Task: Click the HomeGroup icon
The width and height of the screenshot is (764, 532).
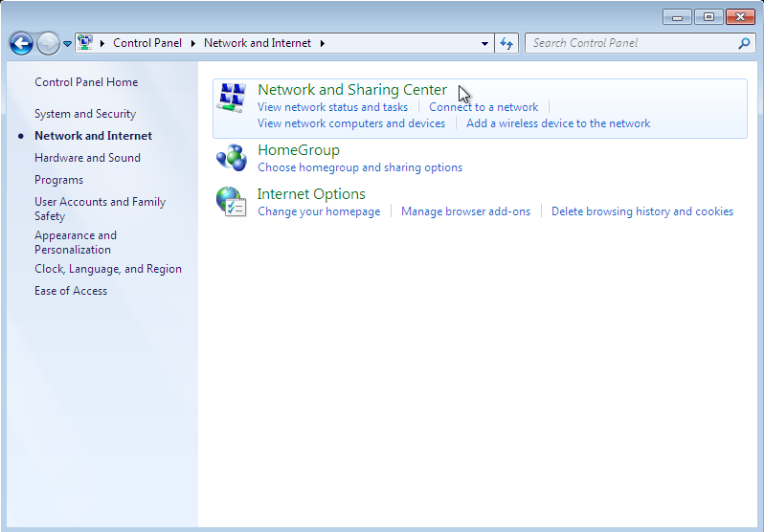Action: pos(232,157)
